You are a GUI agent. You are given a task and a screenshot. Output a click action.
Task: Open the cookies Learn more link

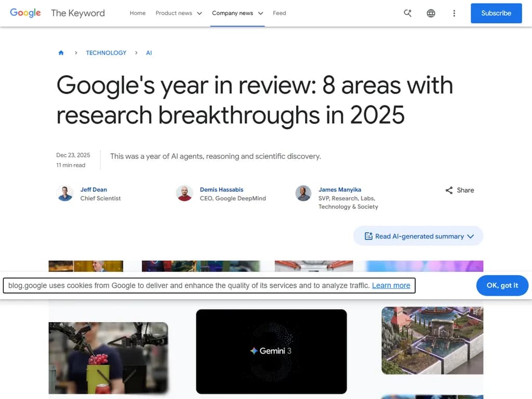coord(391,285)
